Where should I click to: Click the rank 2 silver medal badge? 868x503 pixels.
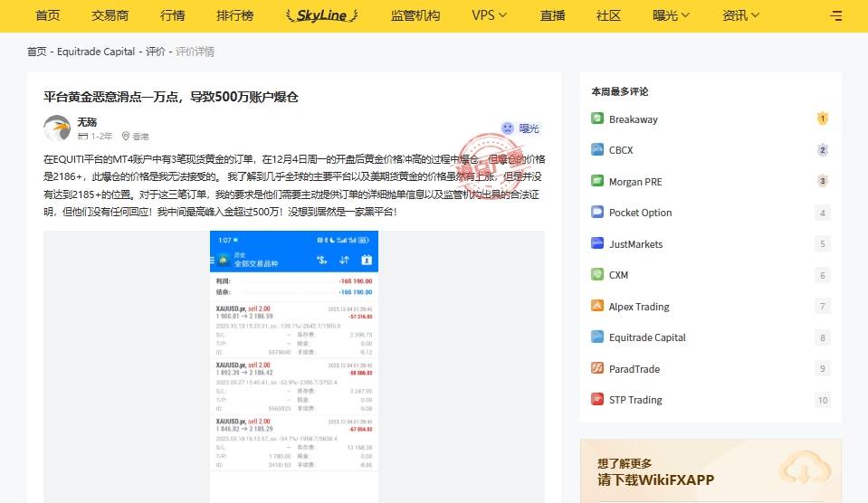[823, 150]
